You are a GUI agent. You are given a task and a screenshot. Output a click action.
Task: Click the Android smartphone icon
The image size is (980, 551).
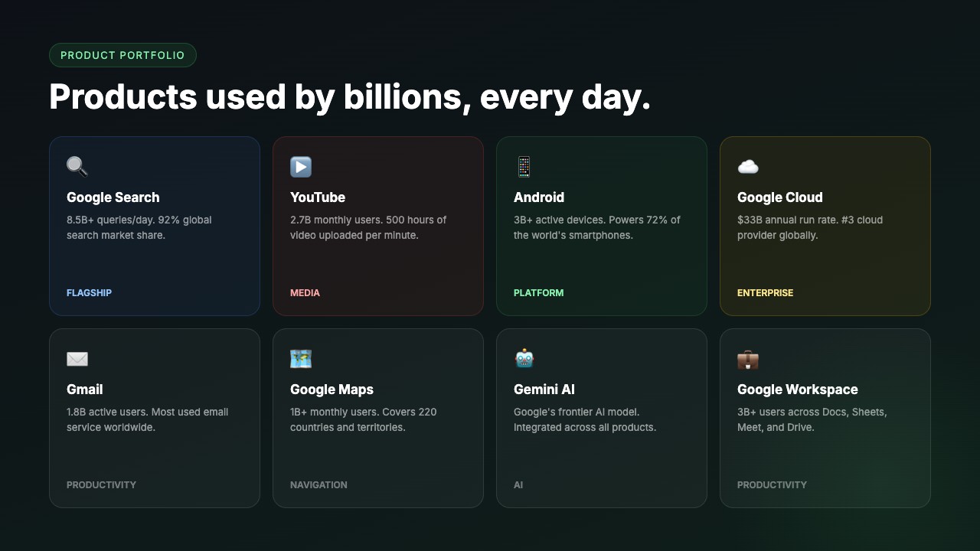point(524,167)
